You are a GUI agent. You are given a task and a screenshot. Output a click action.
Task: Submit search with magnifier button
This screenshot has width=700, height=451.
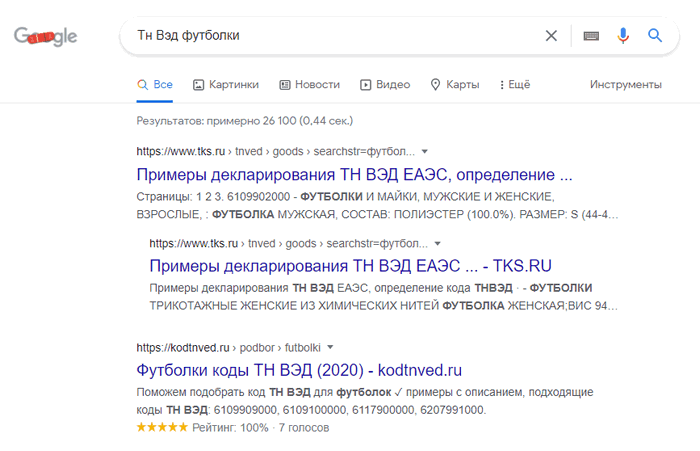[655, 36]
